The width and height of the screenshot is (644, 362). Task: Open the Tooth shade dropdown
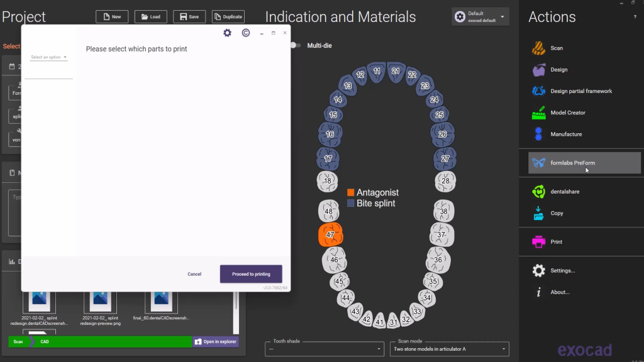pyautogui.click(x=325, y=349)
